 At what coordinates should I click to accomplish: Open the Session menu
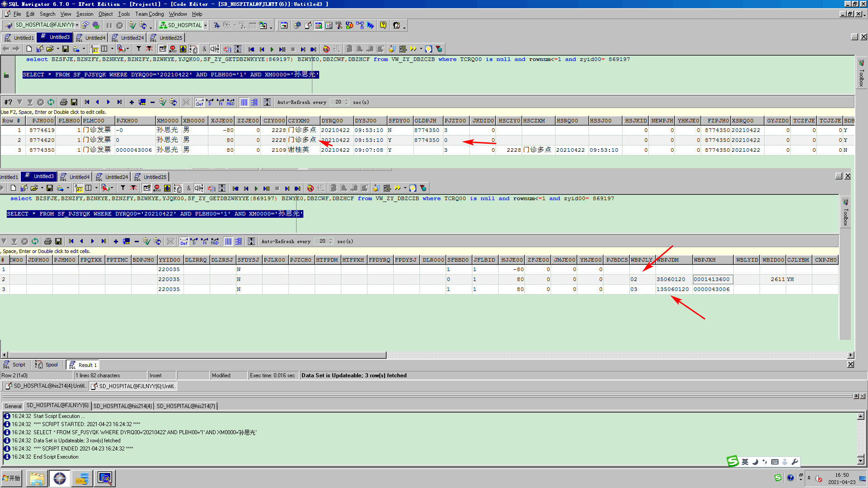85,14
